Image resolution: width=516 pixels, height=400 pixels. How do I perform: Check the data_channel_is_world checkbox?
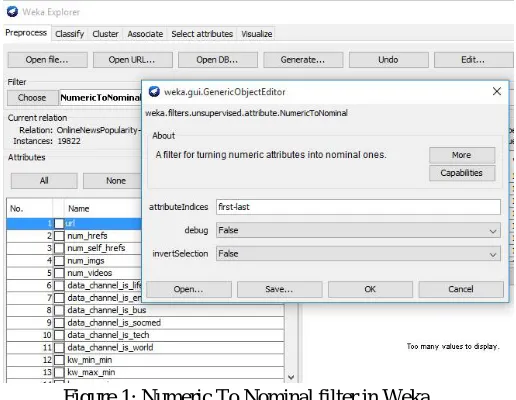coord(59,348)
